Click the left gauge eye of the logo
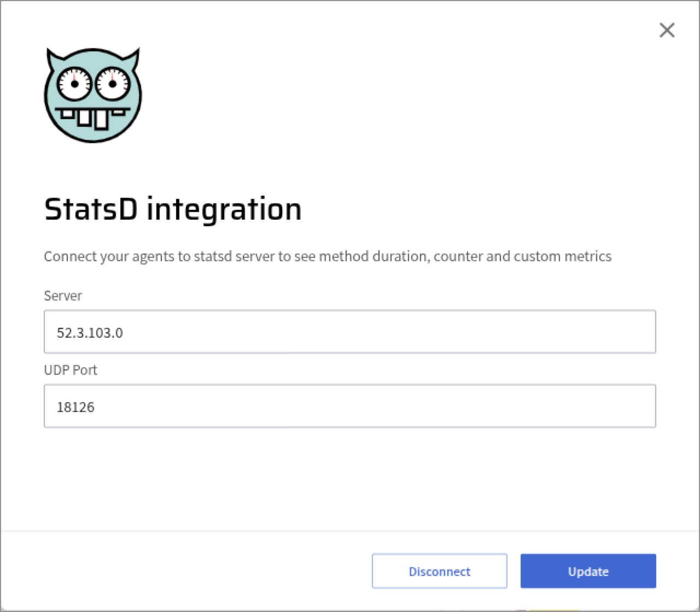 (74, 84)
